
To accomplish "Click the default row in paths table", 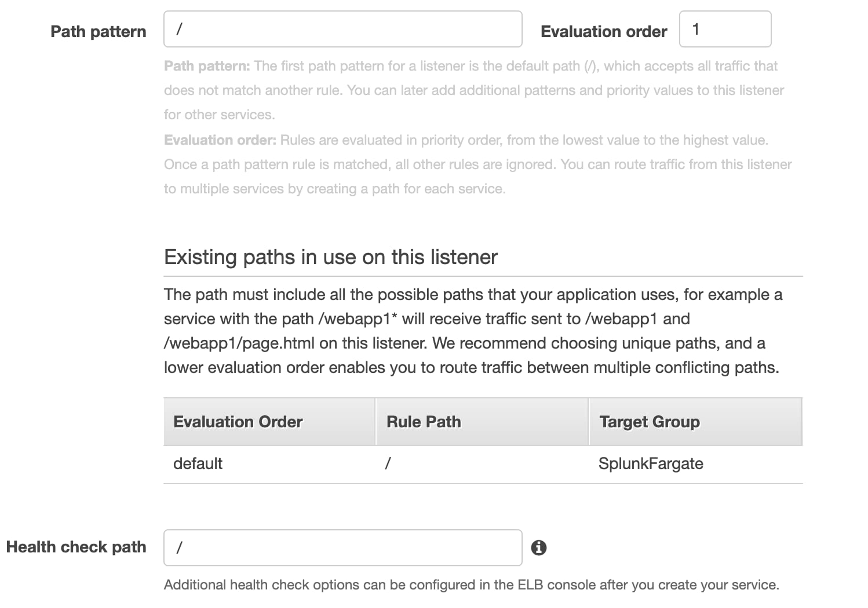I will point(483,464).
